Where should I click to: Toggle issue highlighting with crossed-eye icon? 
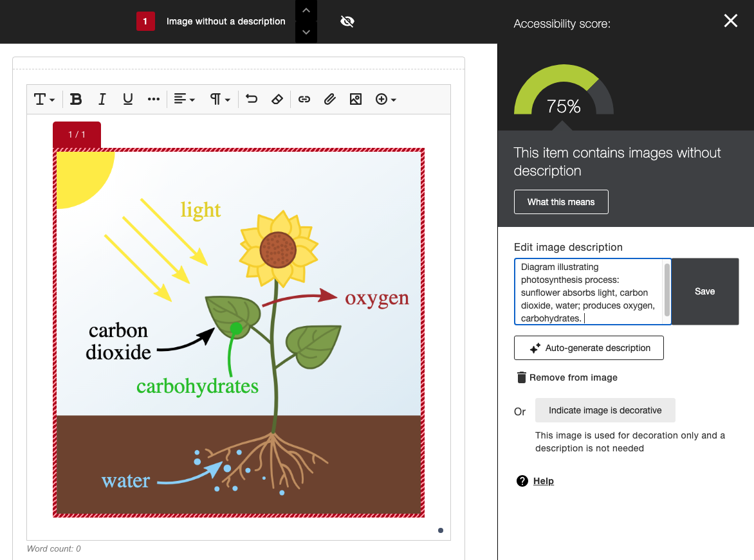coord(347,22)
